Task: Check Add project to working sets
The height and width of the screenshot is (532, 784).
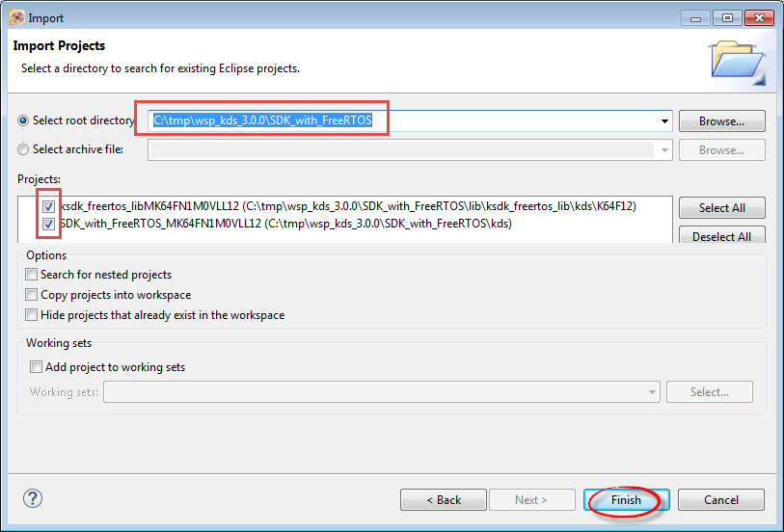Action: pos(37,367)
